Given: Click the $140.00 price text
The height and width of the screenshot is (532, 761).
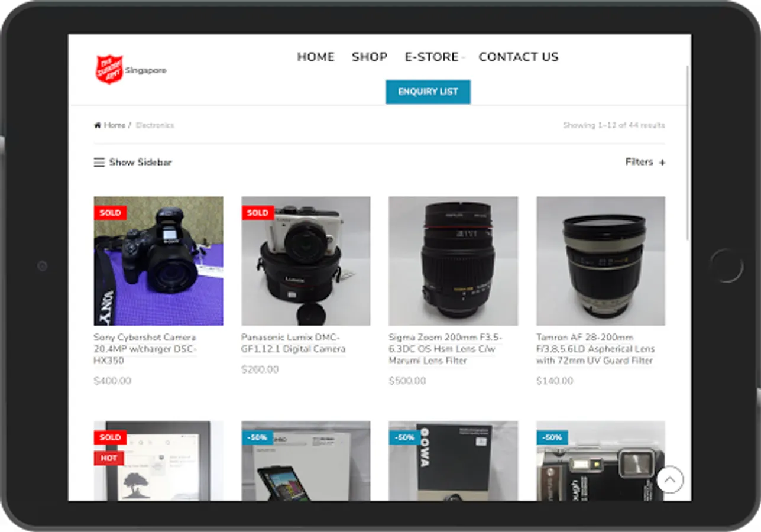Looking at the screenshot, I should point(555,381).
